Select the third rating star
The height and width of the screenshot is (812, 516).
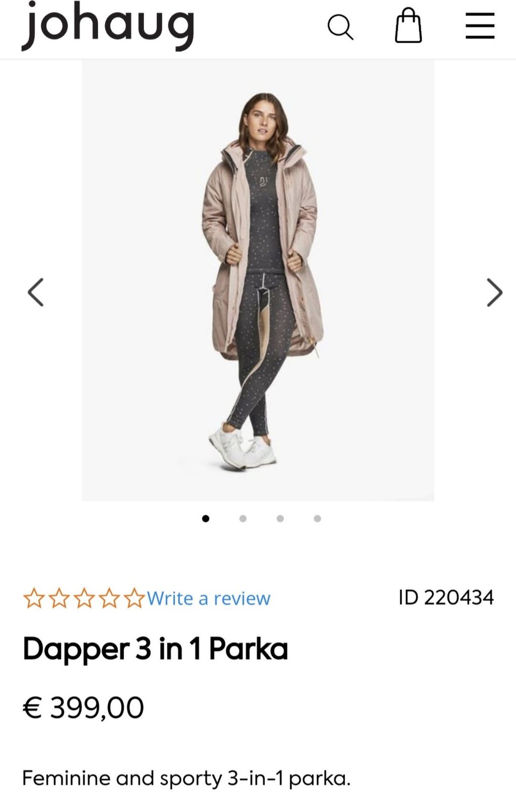(84, 598)
